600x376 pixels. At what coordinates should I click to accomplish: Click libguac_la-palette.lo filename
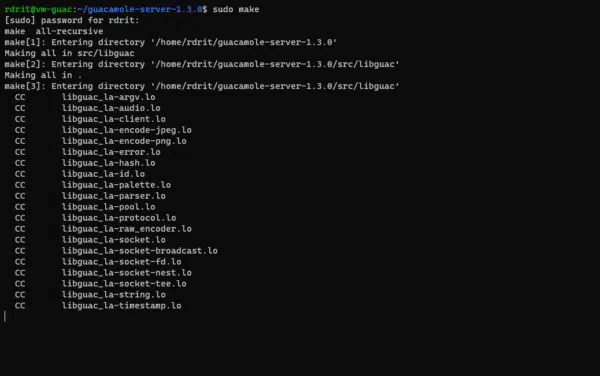116,185
